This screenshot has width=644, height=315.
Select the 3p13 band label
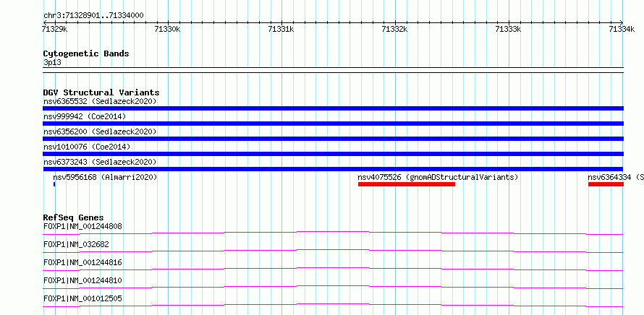click(x=52, y=63)
